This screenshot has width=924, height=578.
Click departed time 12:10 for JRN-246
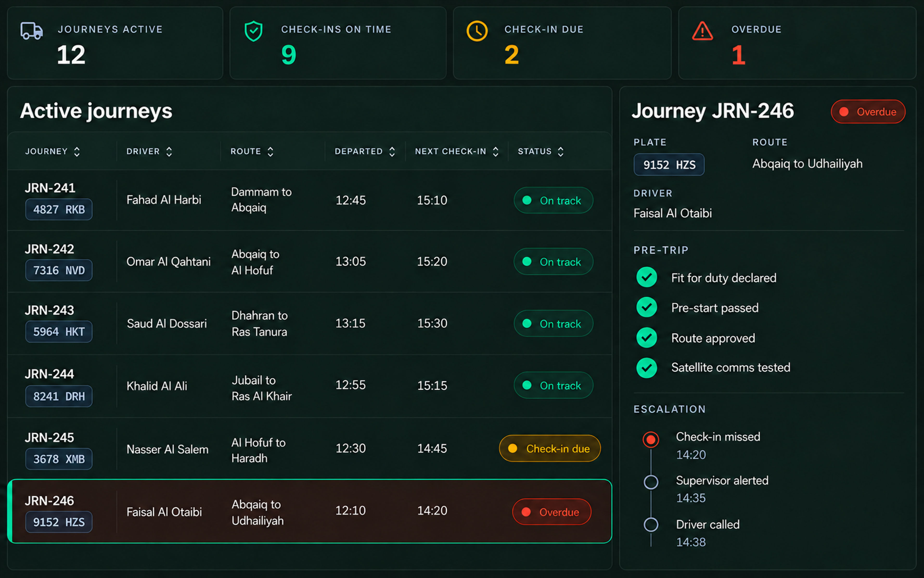click(351, 511)
